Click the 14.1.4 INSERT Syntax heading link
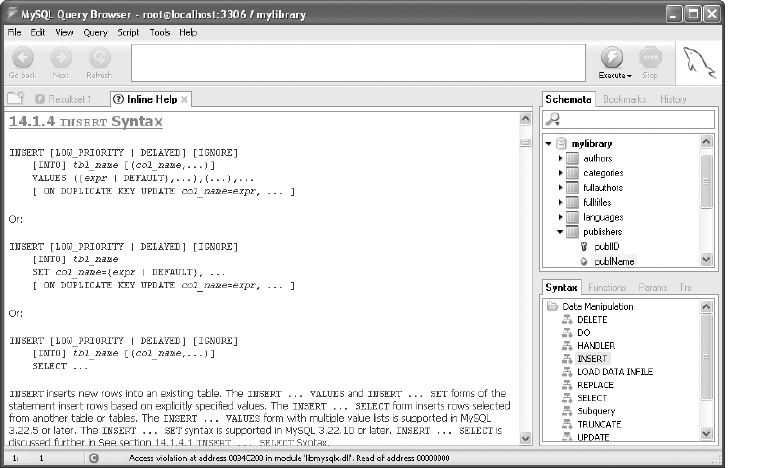This screenshot has height=468, width=764. 86,121
